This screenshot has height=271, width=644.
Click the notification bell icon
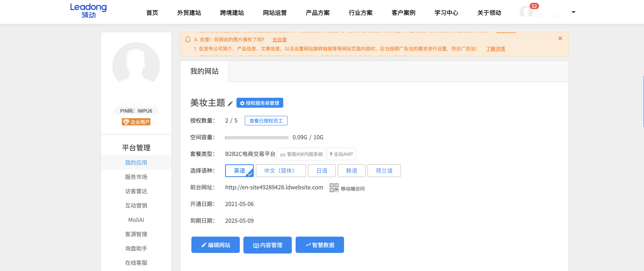point(188,40)
